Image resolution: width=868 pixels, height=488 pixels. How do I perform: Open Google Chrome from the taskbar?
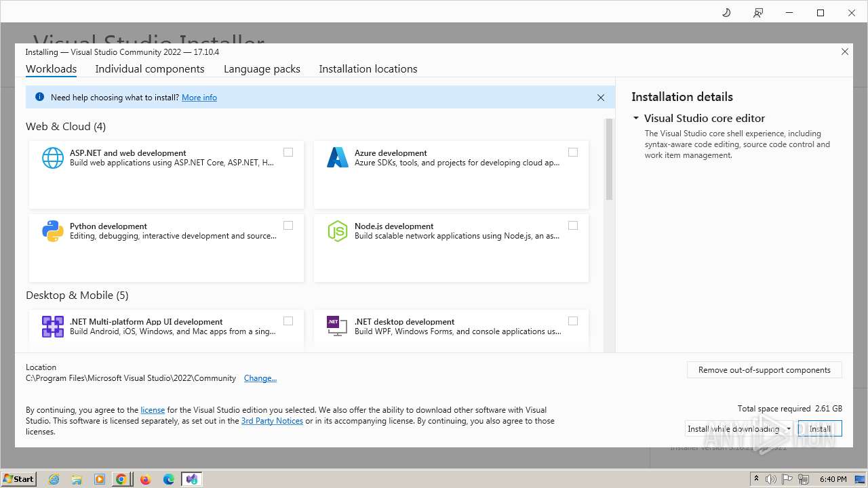121,479
